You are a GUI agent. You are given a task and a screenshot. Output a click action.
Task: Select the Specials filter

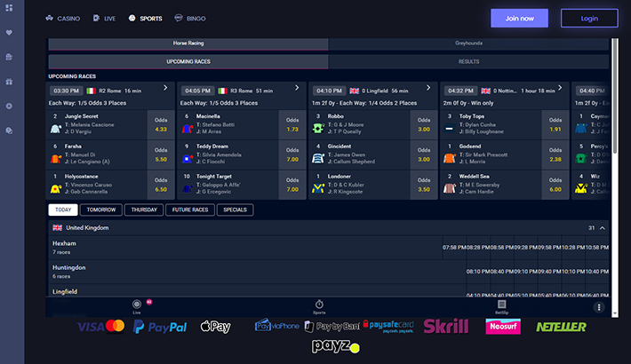point(235,210)
